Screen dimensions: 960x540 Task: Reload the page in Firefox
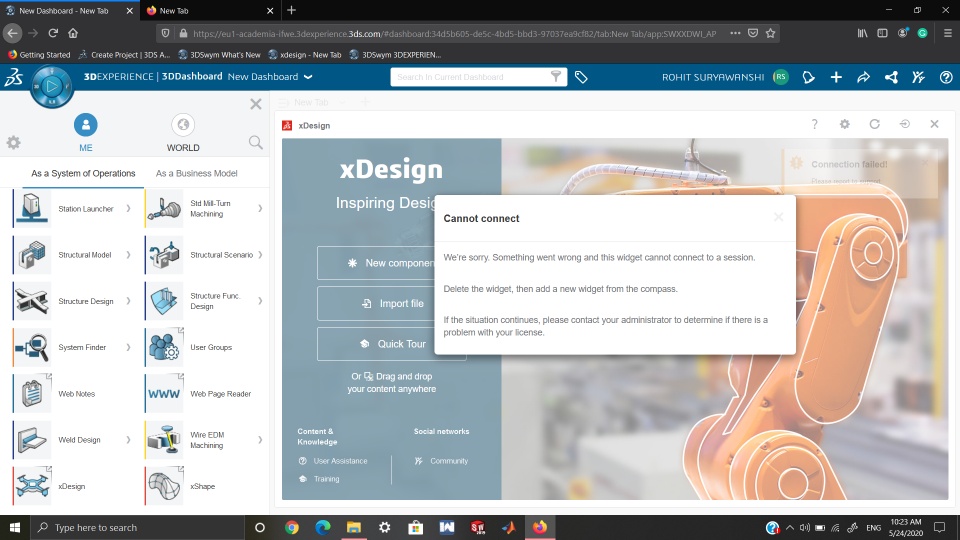53,33
